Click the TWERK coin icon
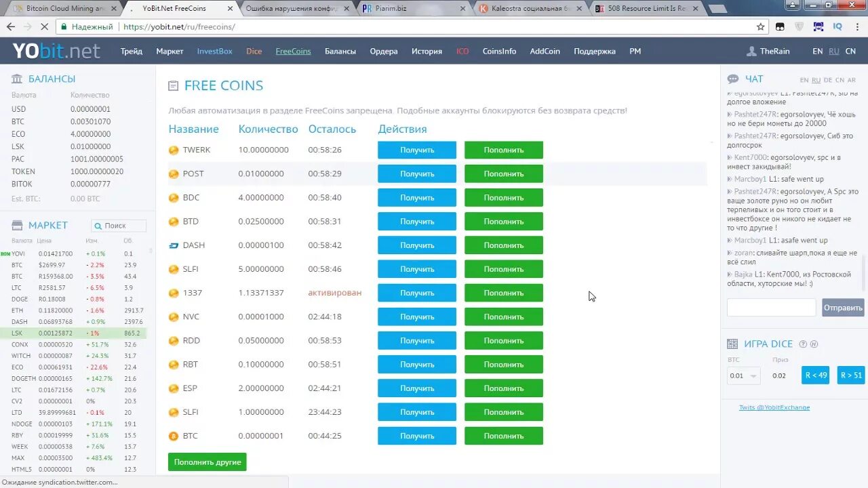Image resolution: width=868 pixels, height=488 pixels. coord(174,150)
